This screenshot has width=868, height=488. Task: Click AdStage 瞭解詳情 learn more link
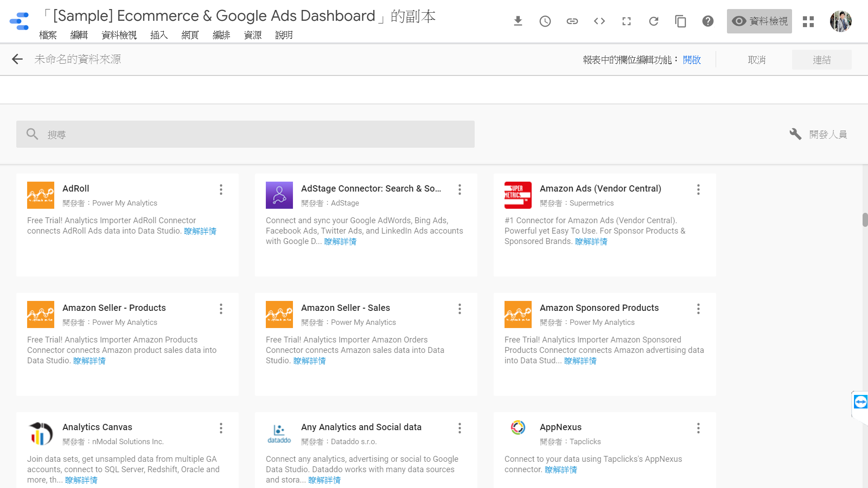click(x=340, y=241)
